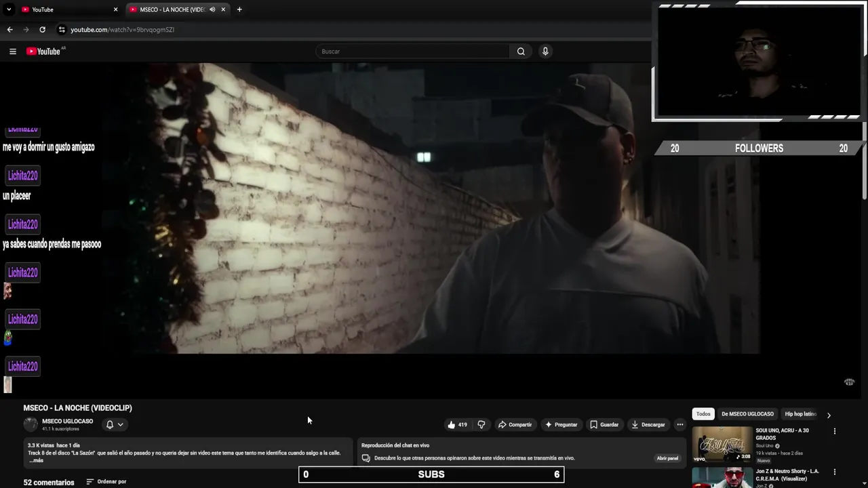Viewport: 868px width, 488px height.
Task: Open more actions three-dot menu
Action: [680, 425]
